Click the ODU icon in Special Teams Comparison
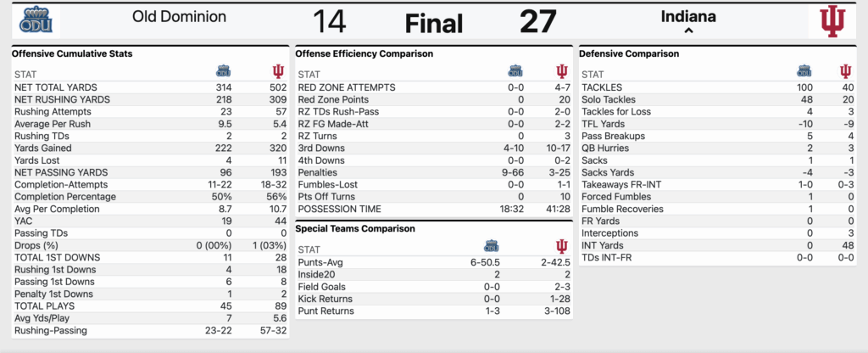 pyautogui.click(x=492, y=246)
